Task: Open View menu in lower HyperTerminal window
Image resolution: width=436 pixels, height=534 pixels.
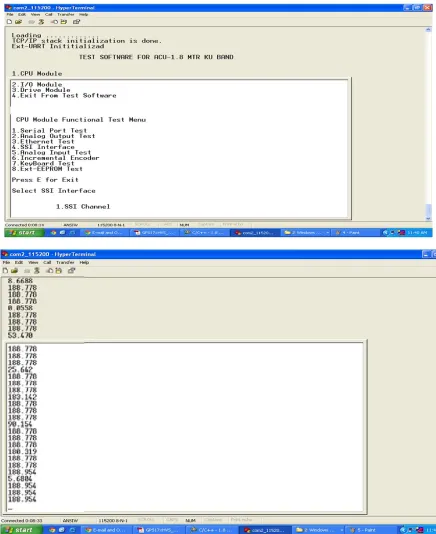Action: (33, 263)
